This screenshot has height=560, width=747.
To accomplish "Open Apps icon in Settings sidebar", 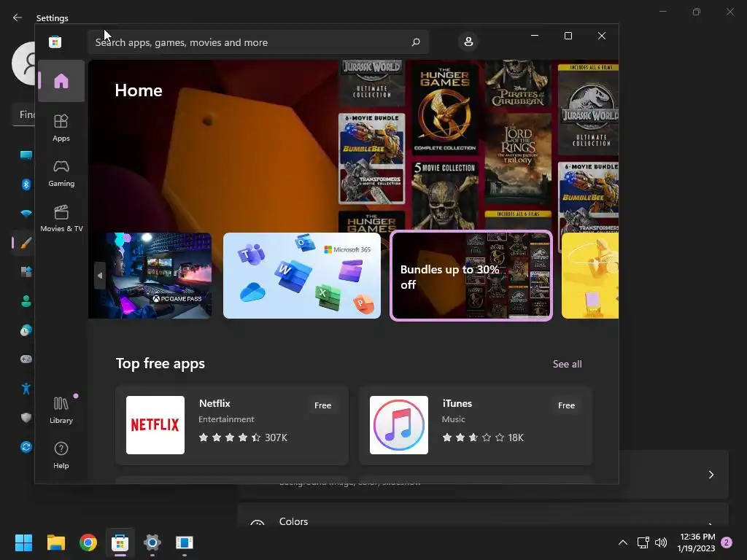I will 26,272.
